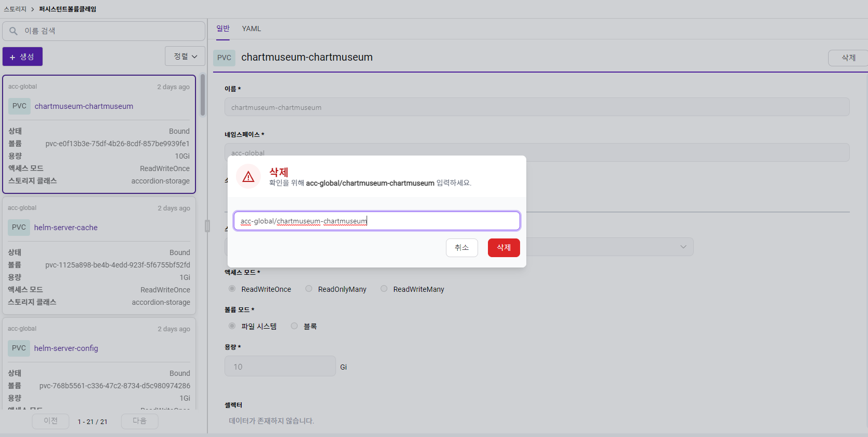Click the 다음 pagination button
This screenshot has height=437, width=868.
(x=139, y=421)
